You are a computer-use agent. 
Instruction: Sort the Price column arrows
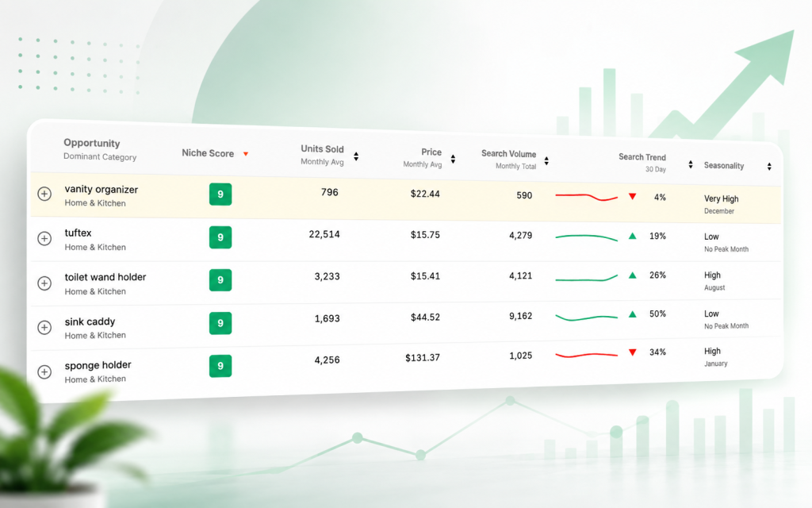coord(453,159)
